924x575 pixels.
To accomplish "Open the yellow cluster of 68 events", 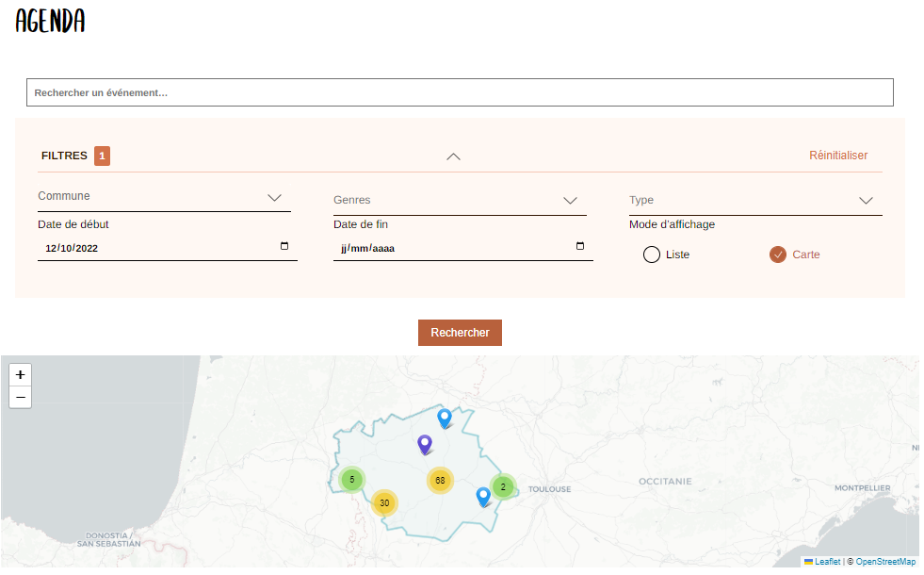I will click(x=440, y=480).
